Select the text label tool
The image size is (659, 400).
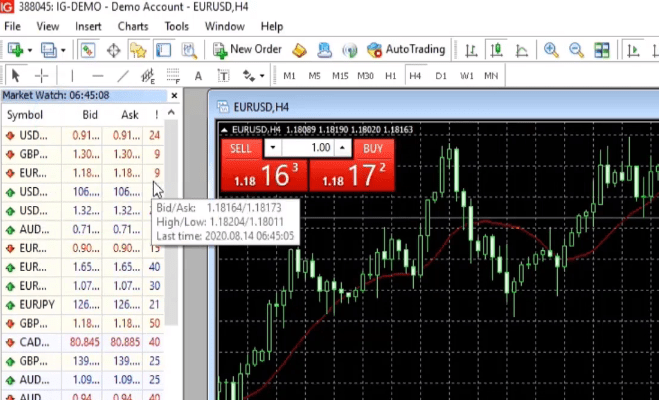coord(198,75)
